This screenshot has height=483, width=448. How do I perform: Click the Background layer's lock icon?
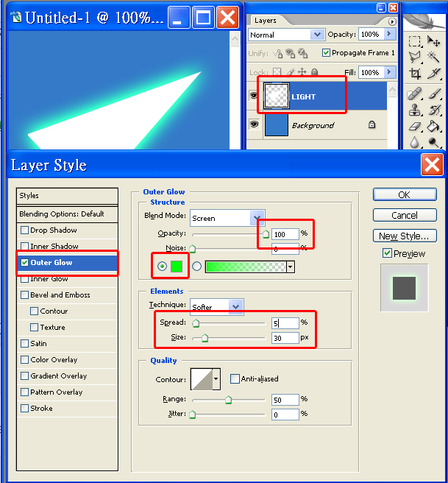coord(372,124)
